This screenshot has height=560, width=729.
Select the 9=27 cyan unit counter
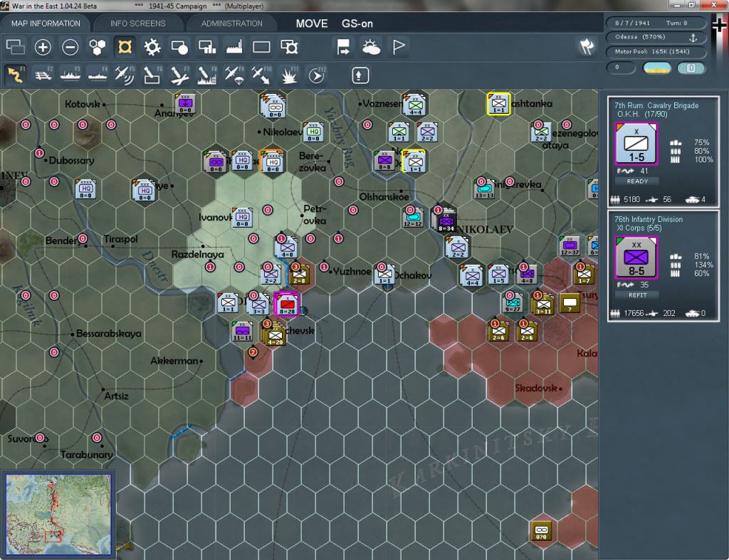pyautogui.click(x=513, y=303)
